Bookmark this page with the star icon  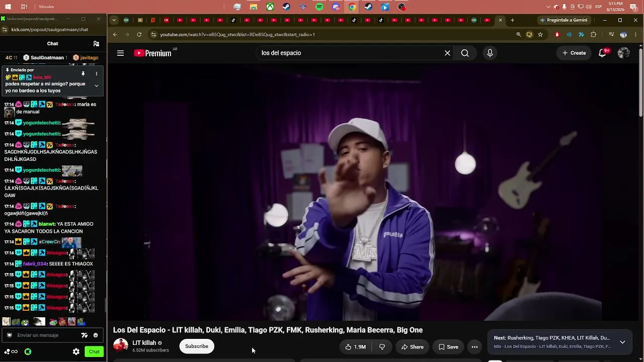pos(540,35)
